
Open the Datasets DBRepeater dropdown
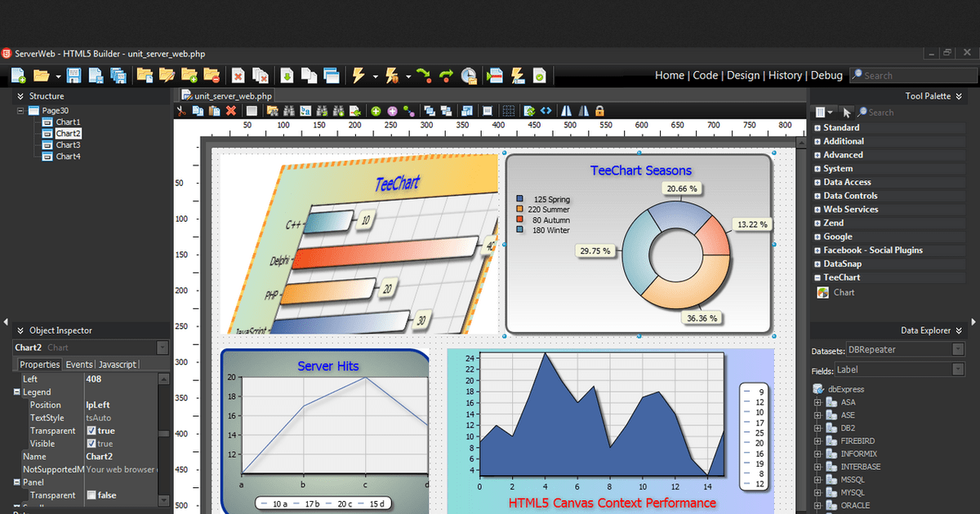(958, 348)
